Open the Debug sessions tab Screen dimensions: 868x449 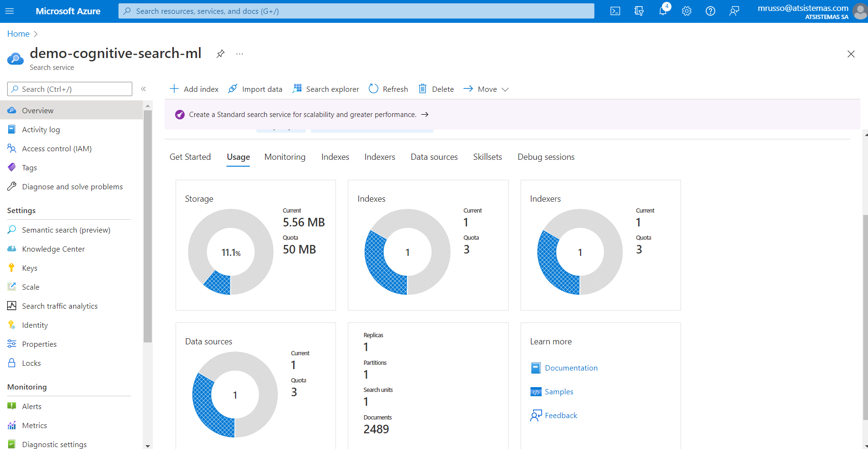pos(546,157)
